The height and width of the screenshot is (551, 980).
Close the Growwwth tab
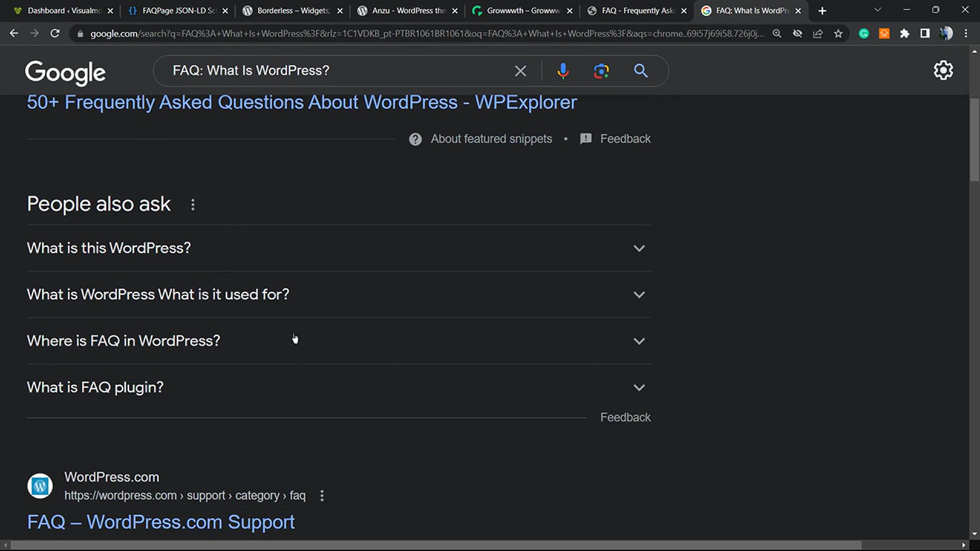570,11
